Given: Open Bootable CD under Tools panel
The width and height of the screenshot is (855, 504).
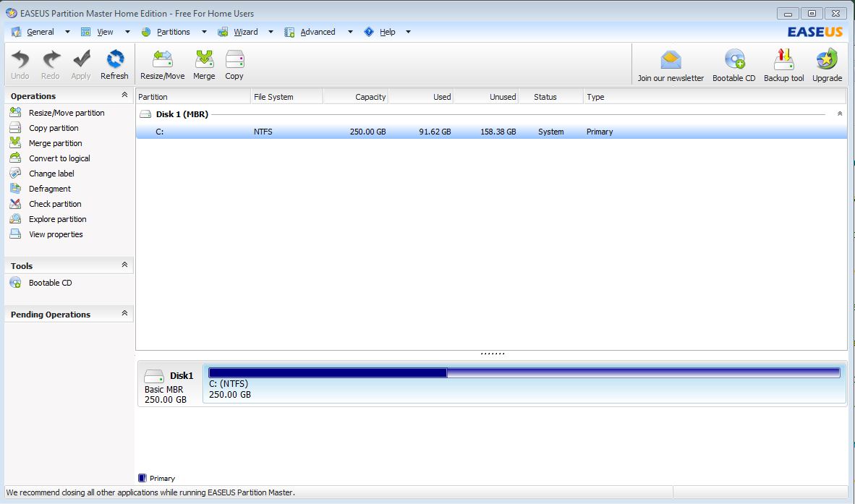Looking at the screenshot, I should point(50,283).
